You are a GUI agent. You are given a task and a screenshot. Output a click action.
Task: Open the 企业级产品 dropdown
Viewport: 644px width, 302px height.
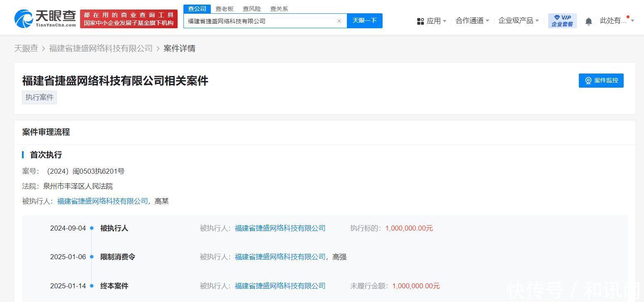tap(518, 21)
